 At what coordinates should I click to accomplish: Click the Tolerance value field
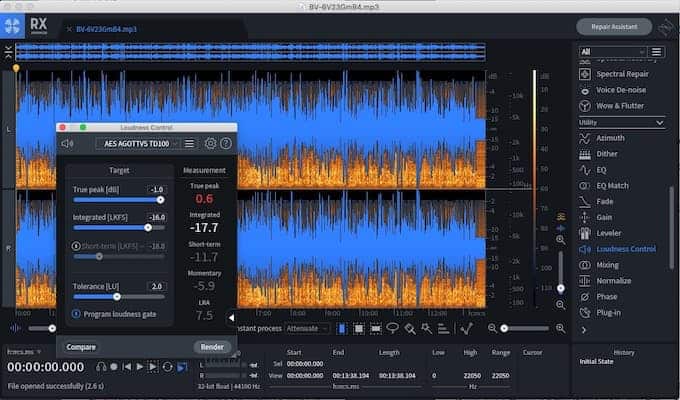pos(157,286)
